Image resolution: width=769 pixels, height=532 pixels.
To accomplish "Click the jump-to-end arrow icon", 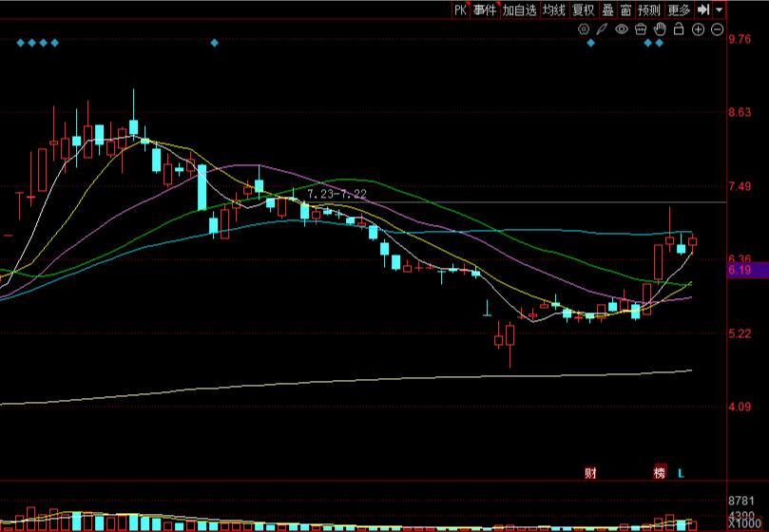I will [703, 9].
